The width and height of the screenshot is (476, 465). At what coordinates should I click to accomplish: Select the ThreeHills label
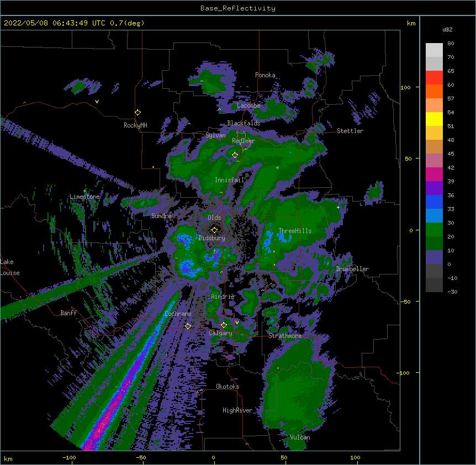[295, 231]
